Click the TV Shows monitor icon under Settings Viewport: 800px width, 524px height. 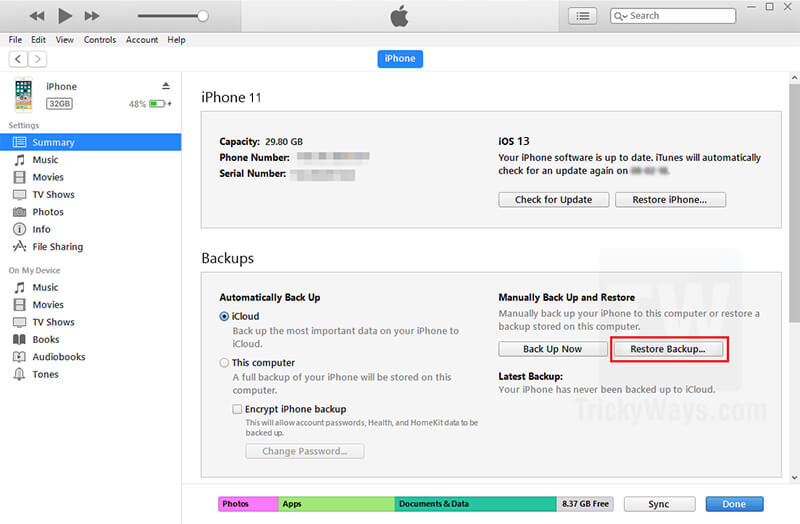19,194
